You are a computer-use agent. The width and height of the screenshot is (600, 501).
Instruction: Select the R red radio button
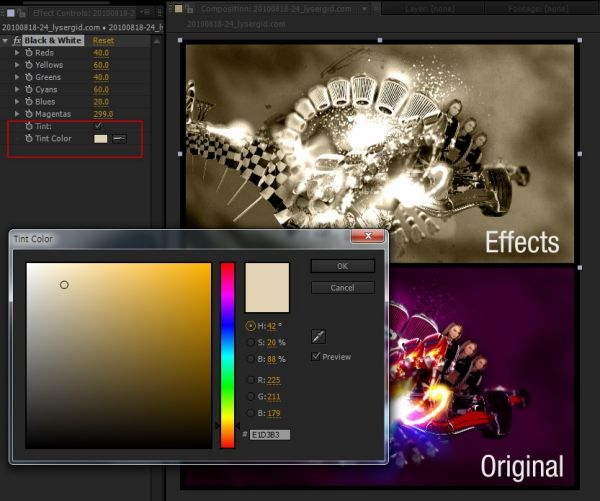[250, 380]
